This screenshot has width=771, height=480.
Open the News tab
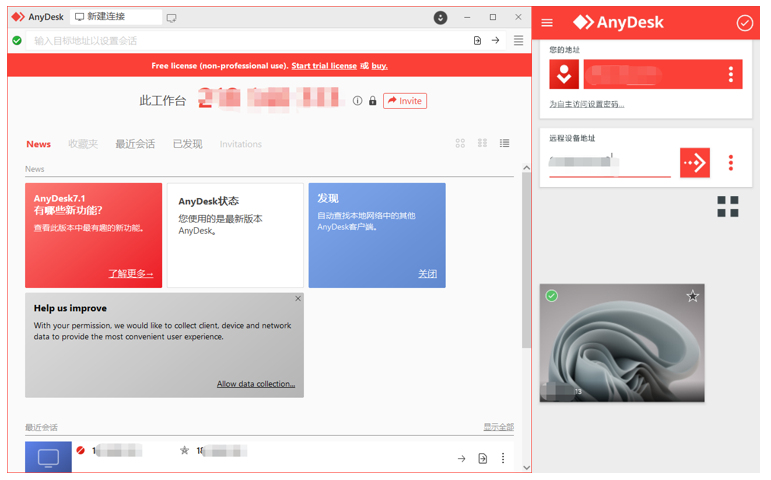38,144
